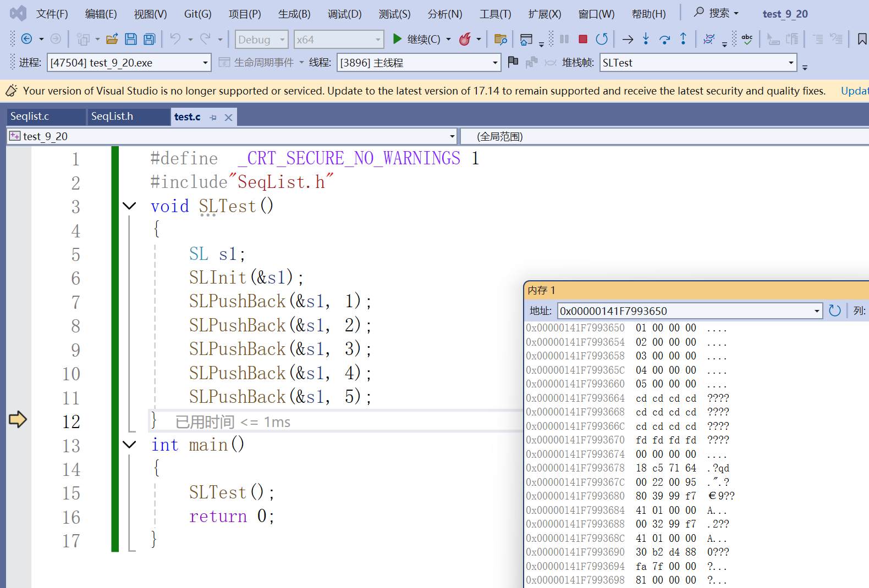
Task: Open the Continue button's dropdown arrow
Action: coord(448,40)
